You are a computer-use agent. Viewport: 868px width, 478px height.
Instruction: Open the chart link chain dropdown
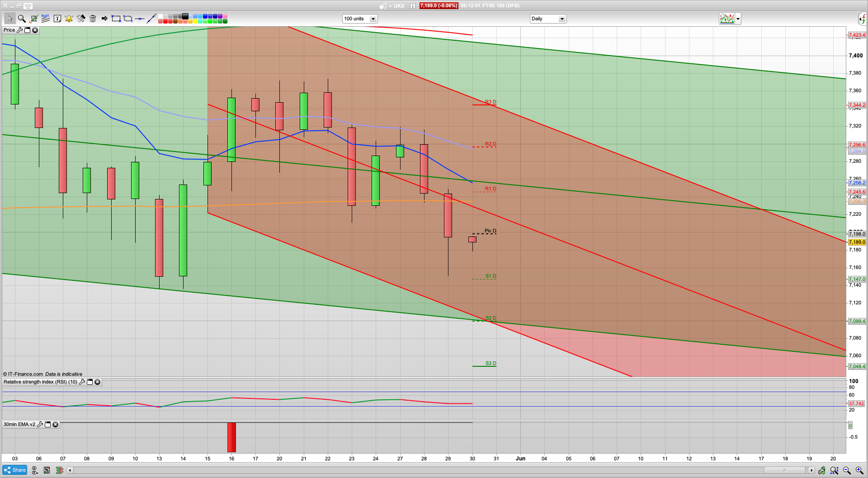(35, 470)
